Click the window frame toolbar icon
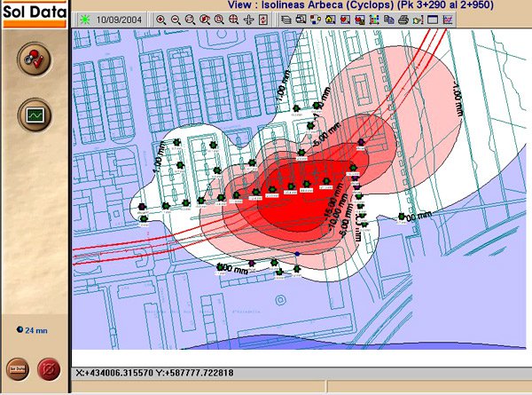 coord(433,20)
